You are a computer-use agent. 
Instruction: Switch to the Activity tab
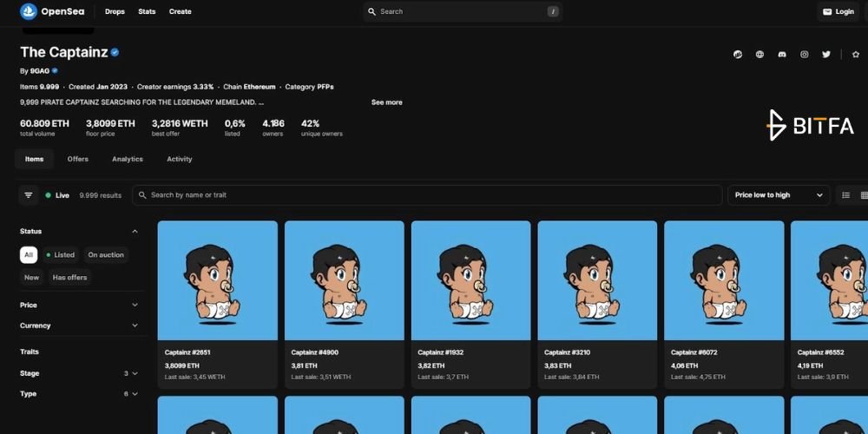[x=180, y=159]
